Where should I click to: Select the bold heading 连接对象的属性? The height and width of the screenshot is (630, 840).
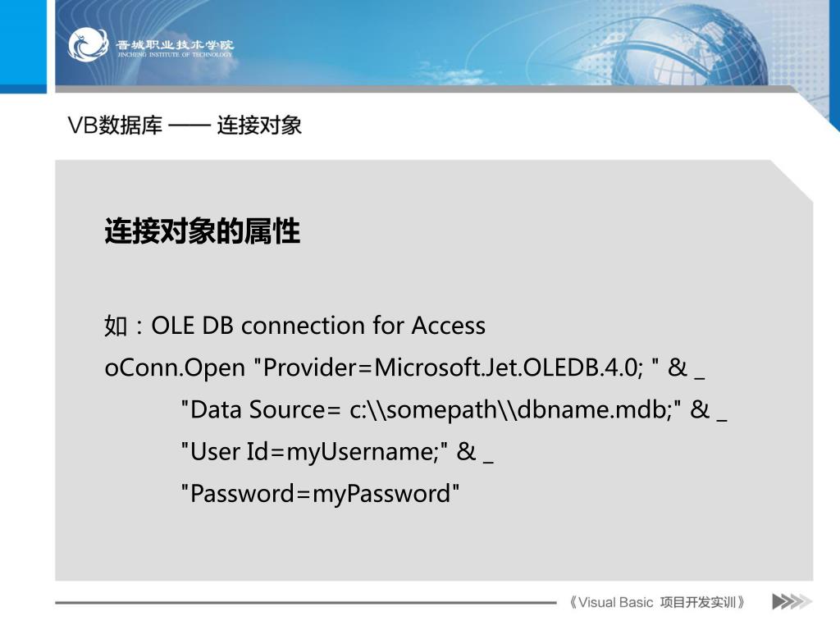tap(203, 231)
